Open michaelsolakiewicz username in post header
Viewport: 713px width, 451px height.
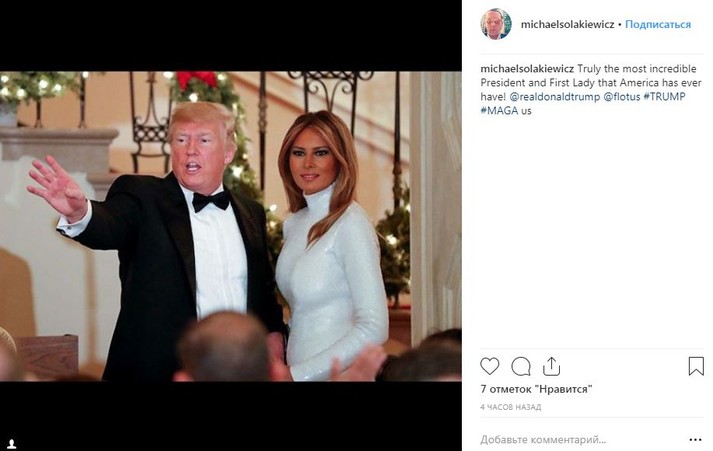(x=567, y=24)
